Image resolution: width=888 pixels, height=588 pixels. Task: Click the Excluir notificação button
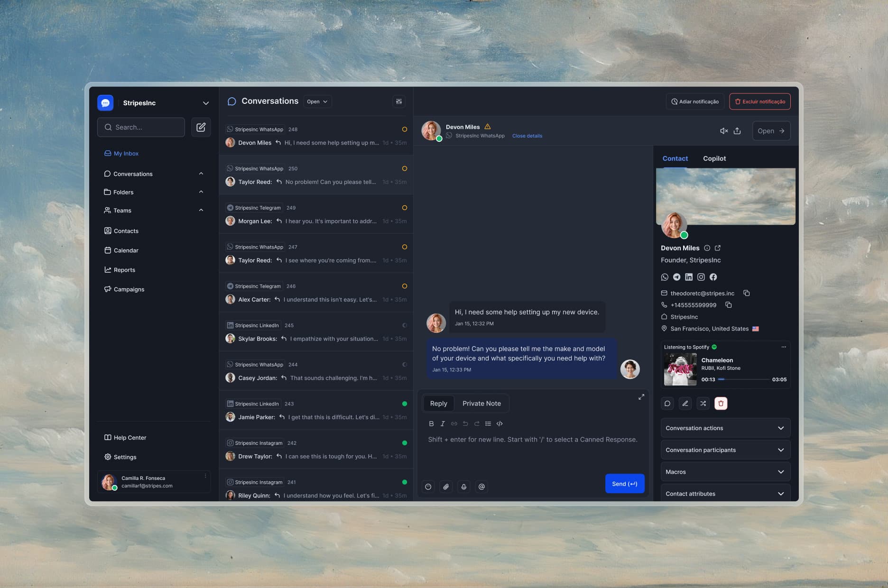pos(760,101)
